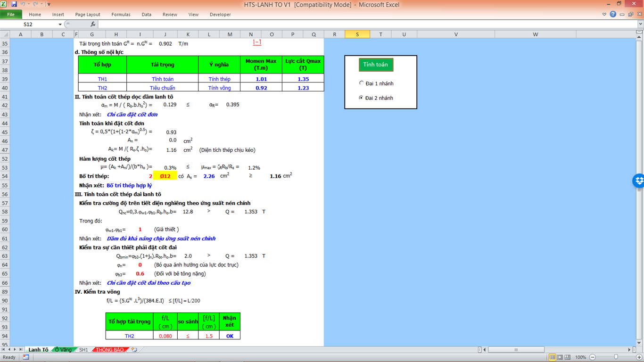This screenshot has height=362, width=644.
Task: Click the Dropbox badge icon at right edge
Action: point(638,181)
